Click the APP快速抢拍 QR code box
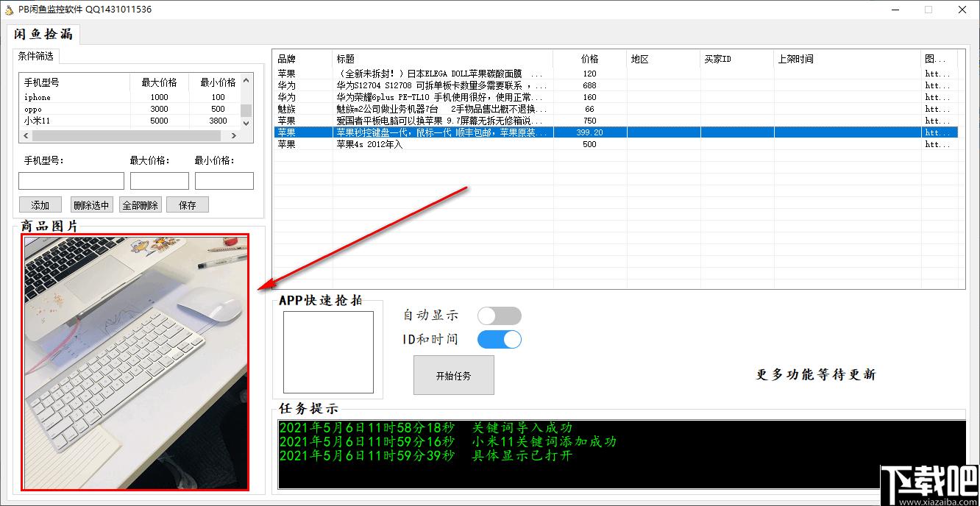 pyautogui.click(x=328, y=352)
